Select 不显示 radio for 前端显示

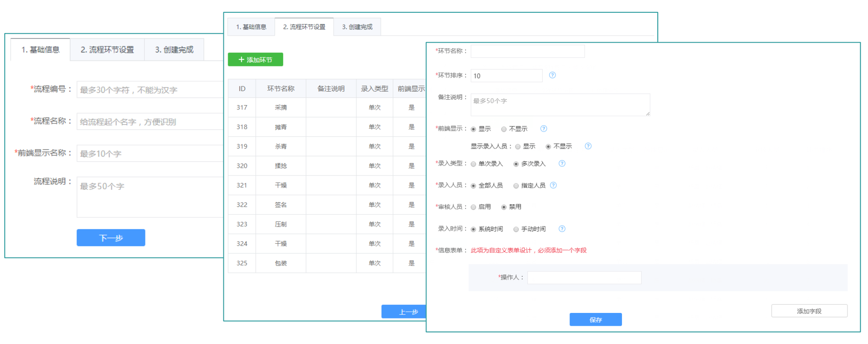click(x=504, y=129)
